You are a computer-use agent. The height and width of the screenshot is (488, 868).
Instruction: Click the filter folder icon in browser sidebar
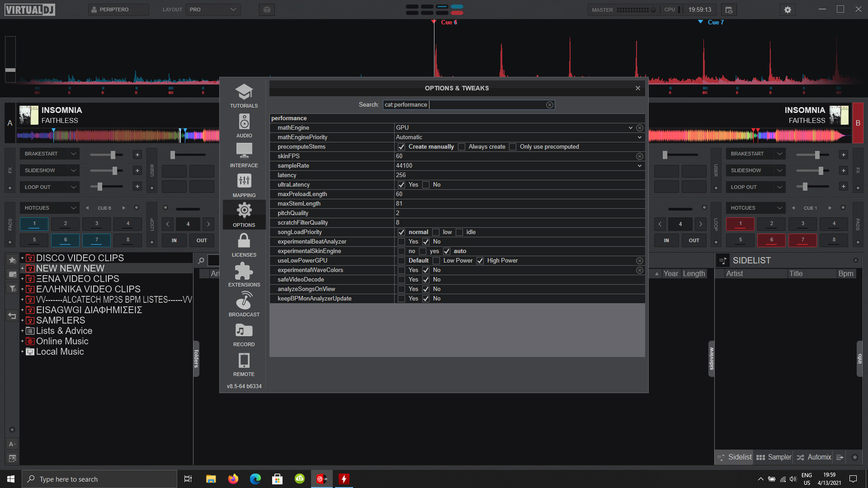coord(12,289)
